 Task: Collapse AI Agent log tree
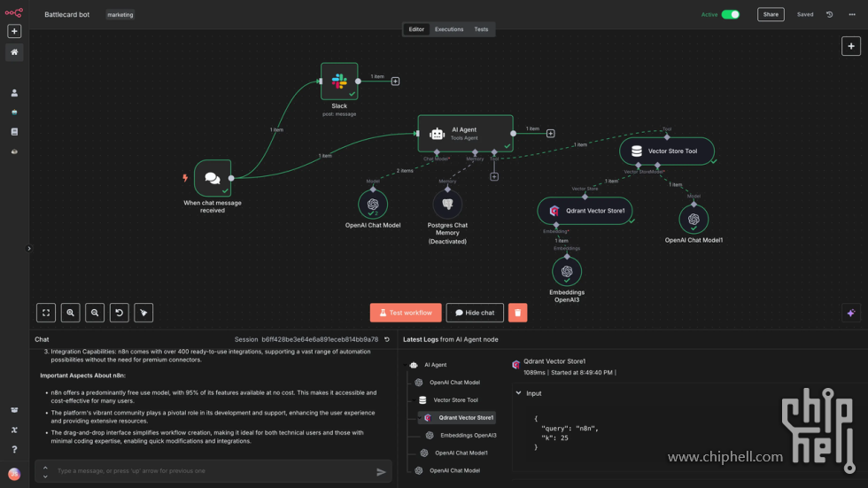pyautogui.click(x=407, y=365)
